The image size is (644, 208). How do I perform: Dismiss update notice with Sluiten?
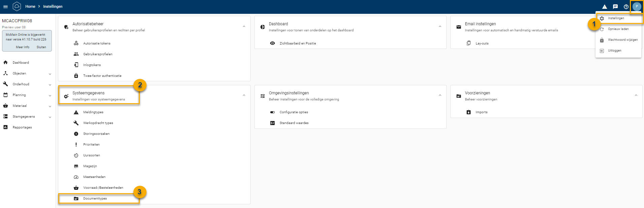coord(41,47)
